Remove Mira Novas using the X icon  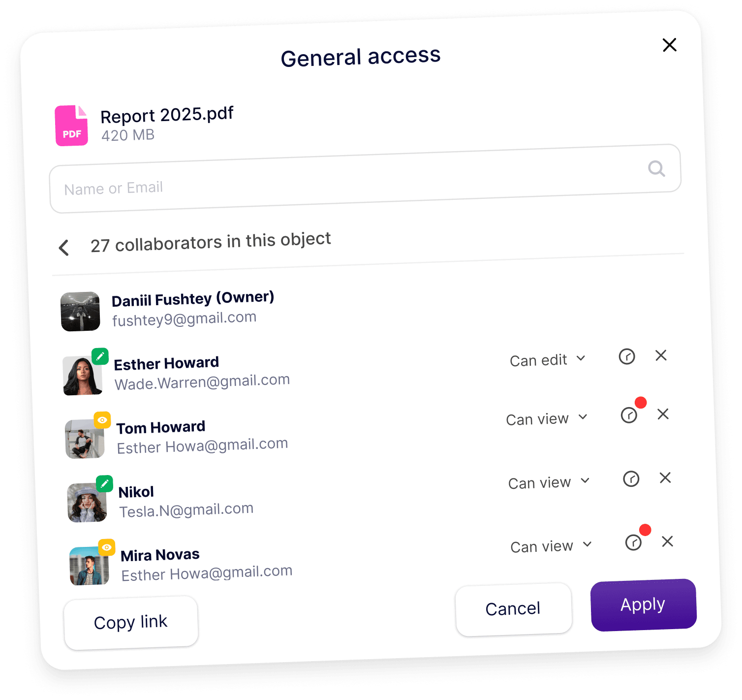(668, 541)
